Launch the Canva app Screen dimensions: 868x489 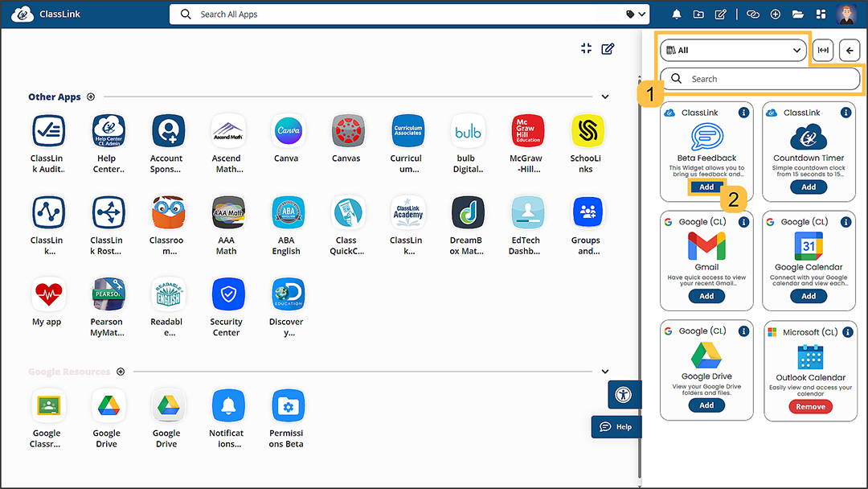pyautogui.click(x=287, y=131)
